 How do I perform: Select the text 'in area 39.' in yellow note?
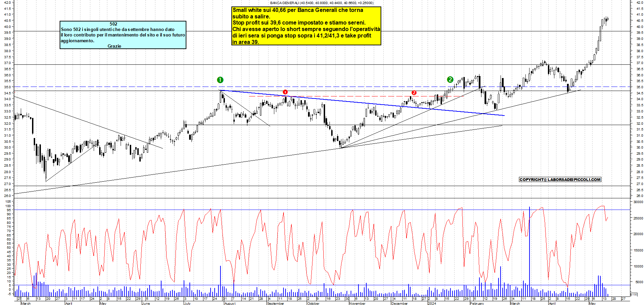pyautogui.click(x=246, y=42)
